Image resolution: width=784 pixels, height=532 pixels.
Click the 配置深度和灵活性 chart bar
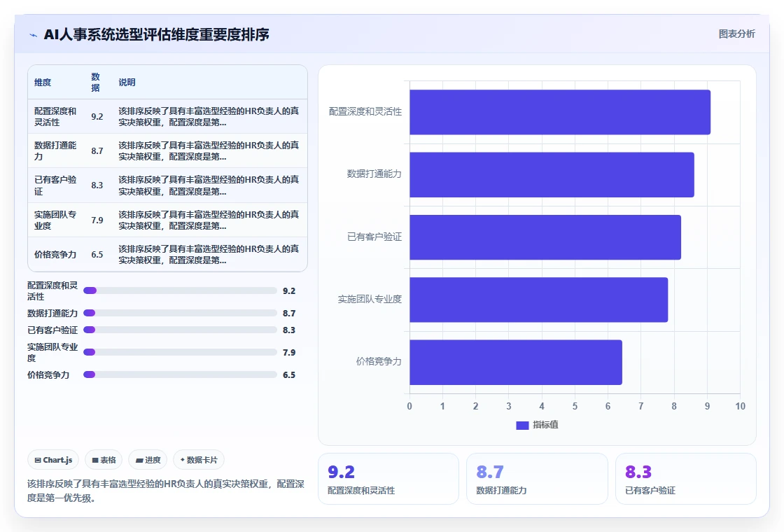(560, 112)
